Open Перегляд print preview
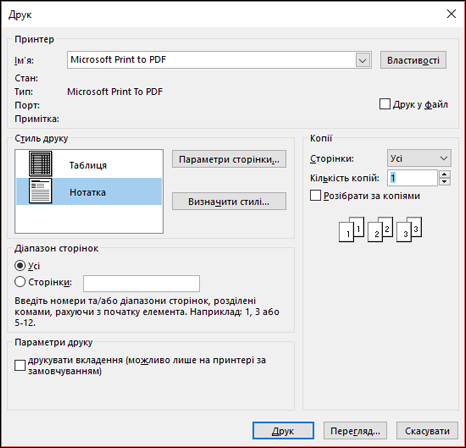Viewport: 466px width, 448px height. pos(355,431)
